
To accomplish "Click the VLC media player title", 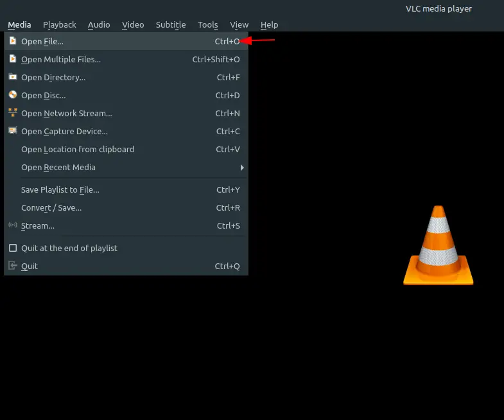I will pyautogui.click(x=439, y=9).
